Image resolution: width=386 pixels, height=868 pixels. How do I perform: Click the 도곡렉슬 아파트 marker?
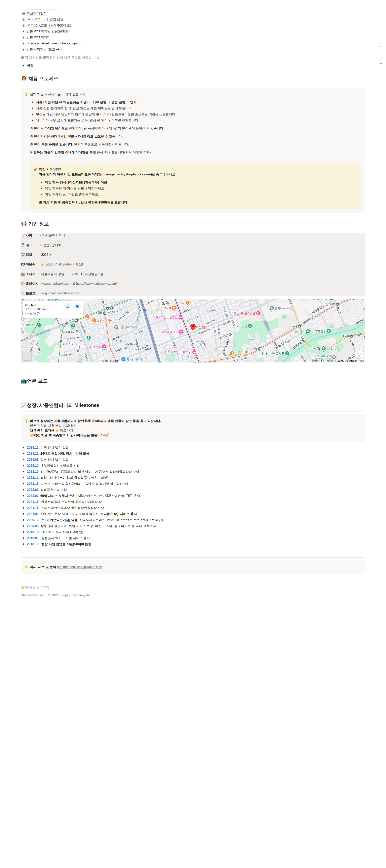272,308
